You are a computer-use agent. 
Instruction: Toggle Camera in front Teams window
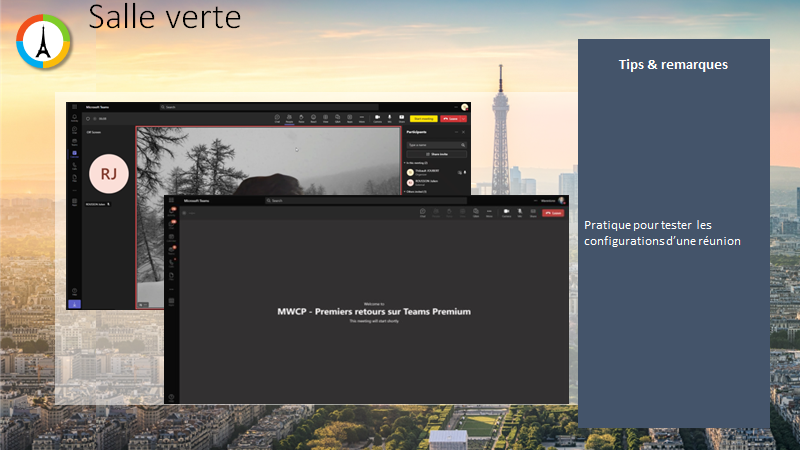coord(506,212)
